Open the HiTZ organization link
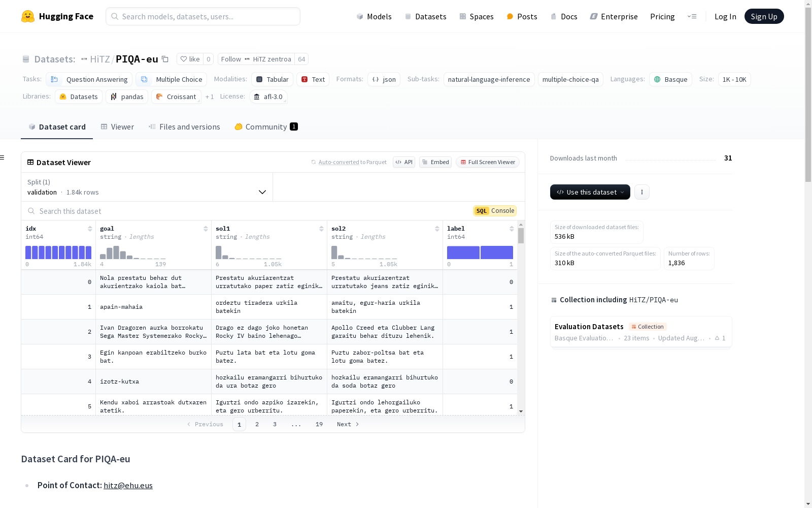 [100, 59]
